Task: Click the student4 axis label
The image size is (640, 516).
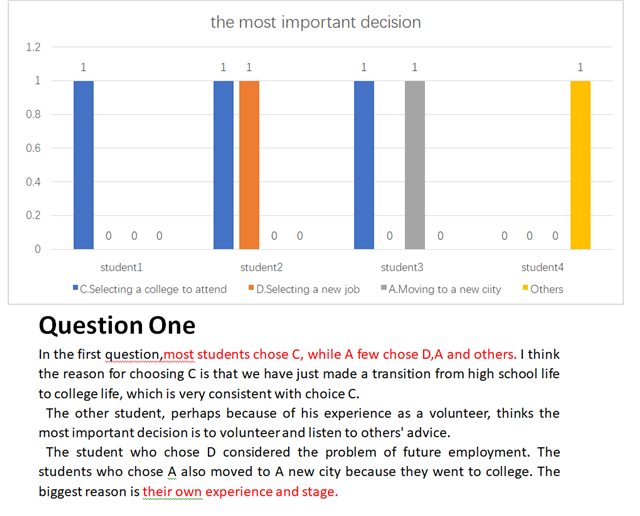Action: (542, 267)
